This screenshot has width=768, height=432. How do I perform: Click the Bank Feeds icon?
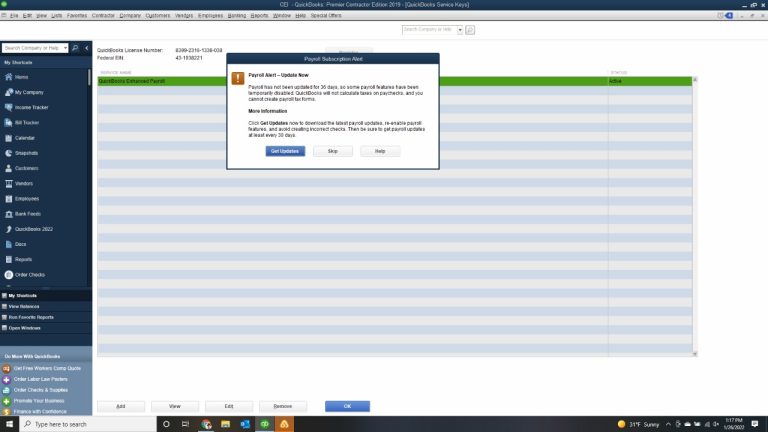point(8,213)
